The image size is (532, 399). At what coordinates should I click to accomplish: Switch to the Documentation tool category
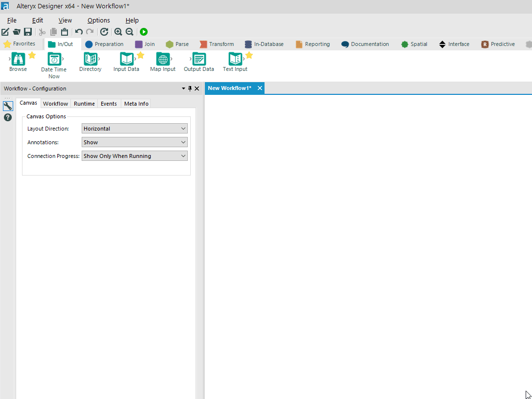pyautogui.click(x=365, y=44)
